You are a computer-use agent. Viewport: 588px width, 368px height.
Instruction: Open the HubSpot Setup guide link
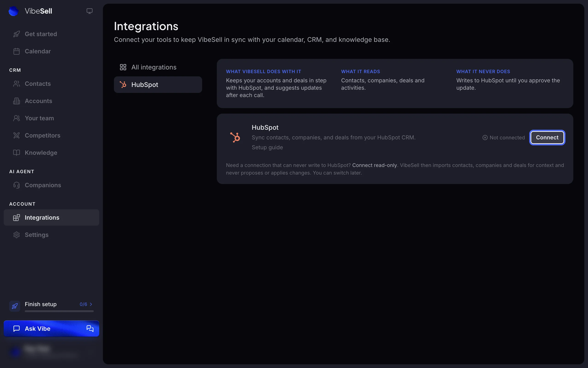[267, 147]
